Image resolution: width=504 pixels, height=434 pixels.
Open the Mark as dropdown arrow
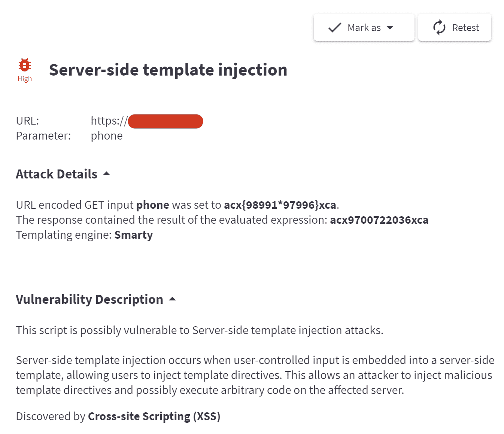coord(390,28)
